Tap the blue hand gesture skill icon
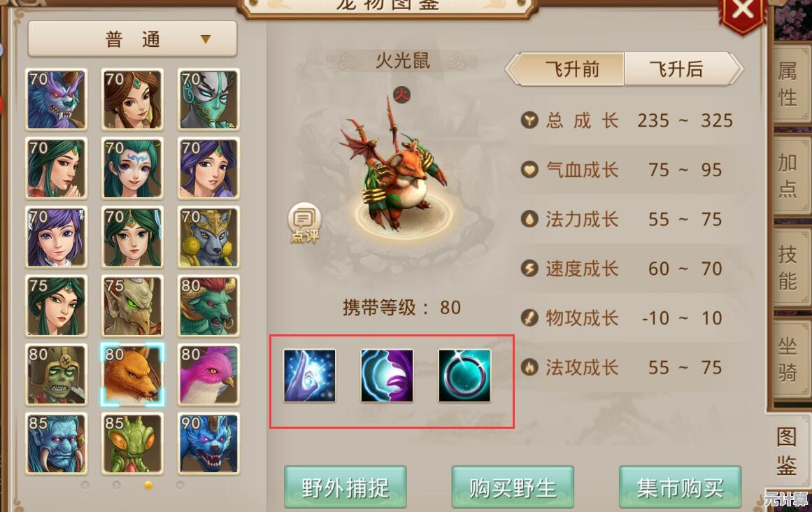 [310, 376]
